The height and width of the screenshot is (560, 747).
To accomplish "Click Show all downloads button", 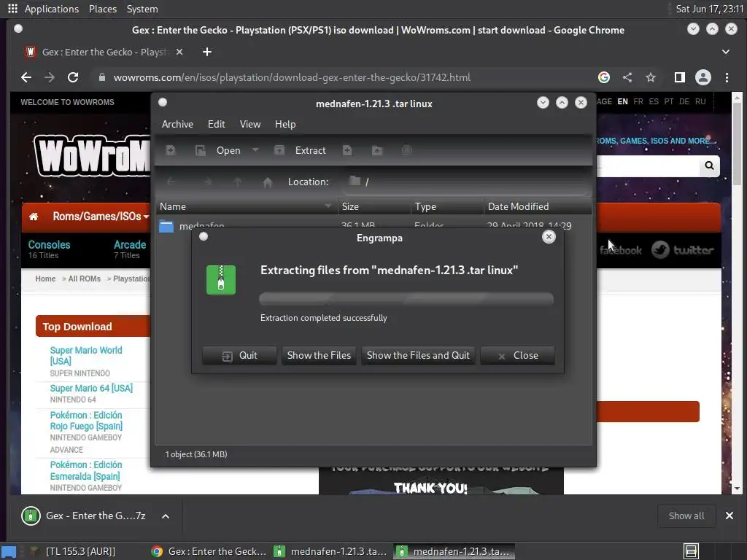I will point(686,516).
